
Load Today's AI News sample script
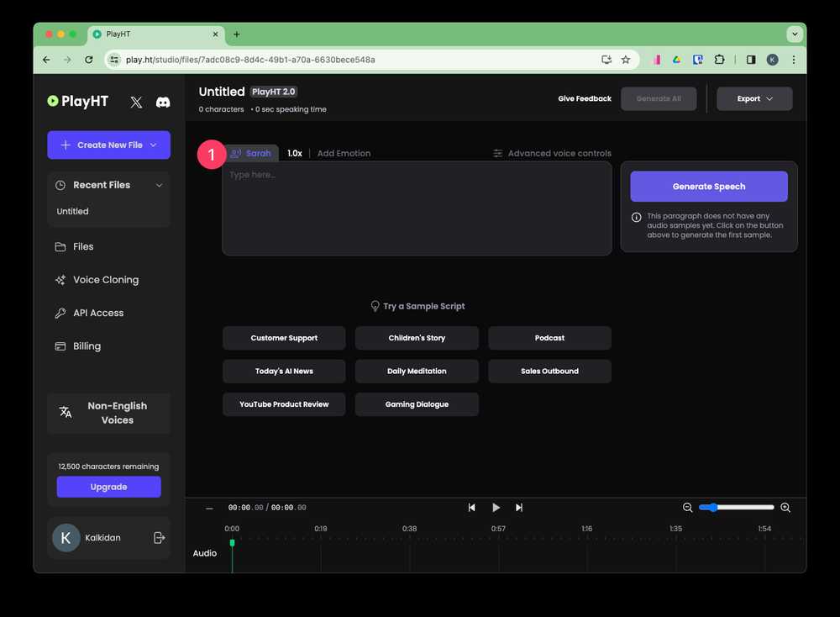284,372
